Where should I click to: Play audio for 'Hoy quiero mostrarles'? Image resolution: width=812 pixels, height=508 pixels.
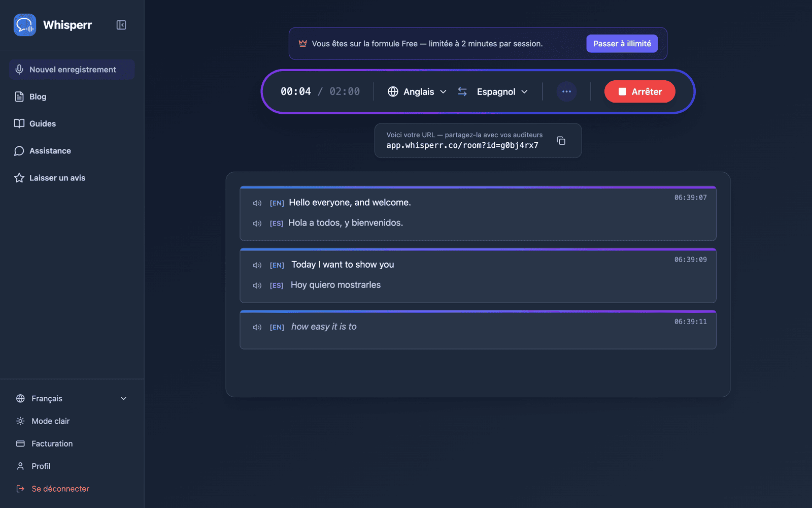click(257, 285)
